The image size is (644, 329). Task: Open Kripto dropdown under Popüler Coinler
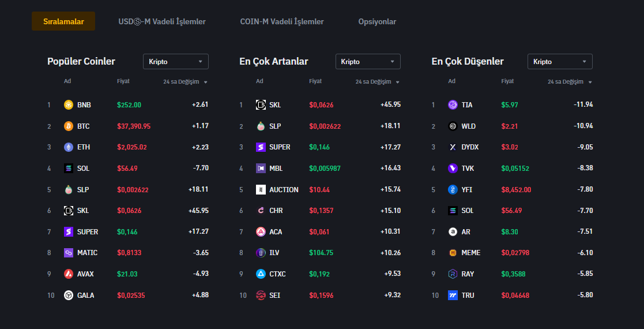point(175,62)
